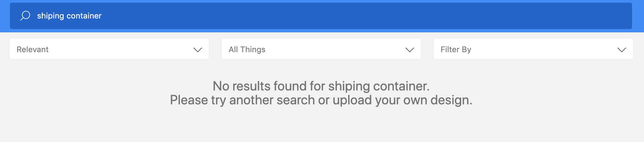The image size is (644, 142).
Task: Click the magnifying glass search icon
Action: point(25,16)
